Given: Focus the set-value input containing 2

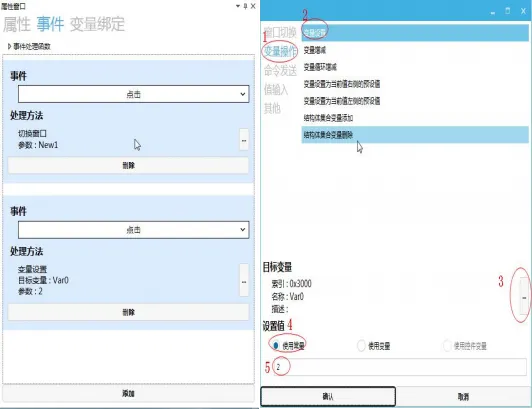Looking at the screenshot, I should coord(400,367).
